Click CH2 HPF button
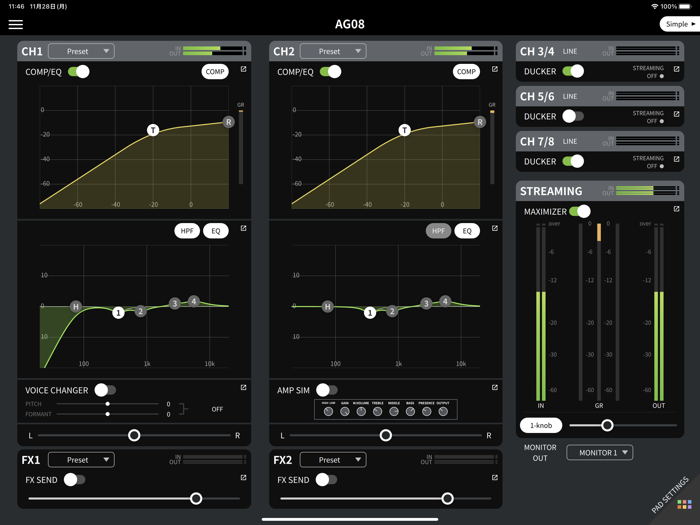The width and height of the screenshot is (700, 525). point(438,231)
